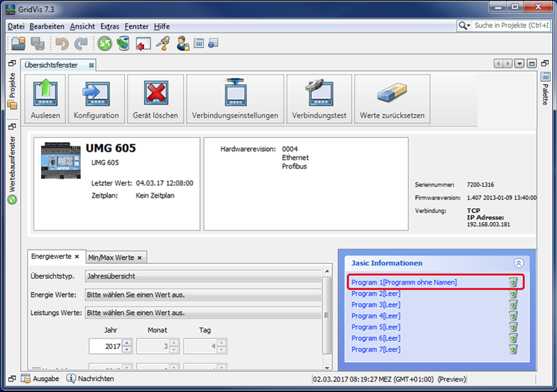557x392 pixels.
Task: Run the Verbindungstest
Action: (x=319, y=99)
